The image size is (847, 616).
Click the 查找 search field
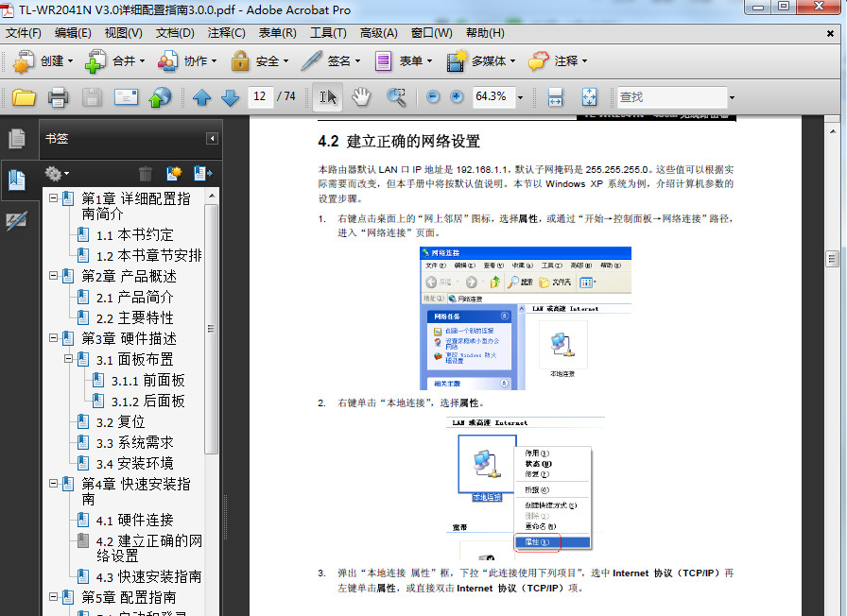click(x=672, y=97)
